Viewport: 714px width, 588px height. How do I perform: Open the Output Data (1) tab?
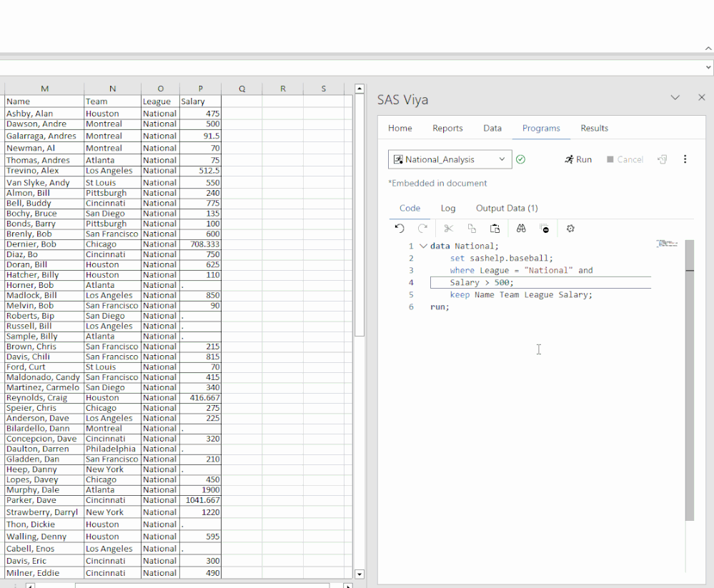coord(507,208)
